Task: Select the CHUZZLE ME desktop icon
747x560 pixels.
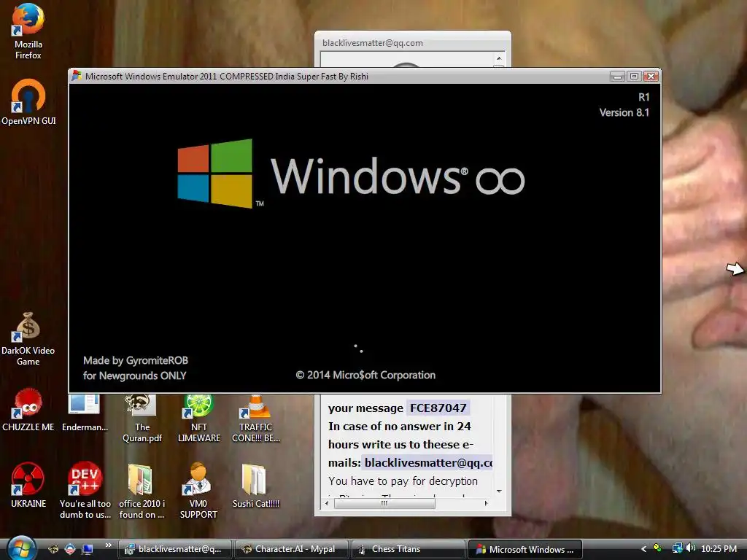Action: pyautogui.click(x=28, y=410)
